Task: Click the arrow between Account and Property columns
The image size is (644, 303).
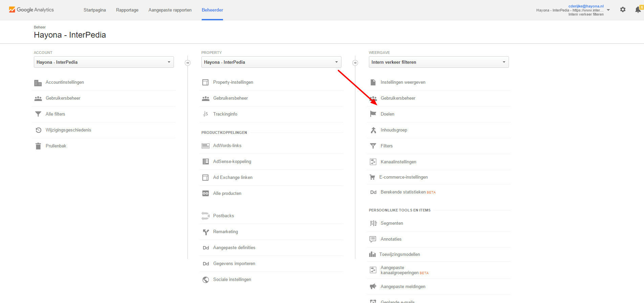Action: pos(188,63)
